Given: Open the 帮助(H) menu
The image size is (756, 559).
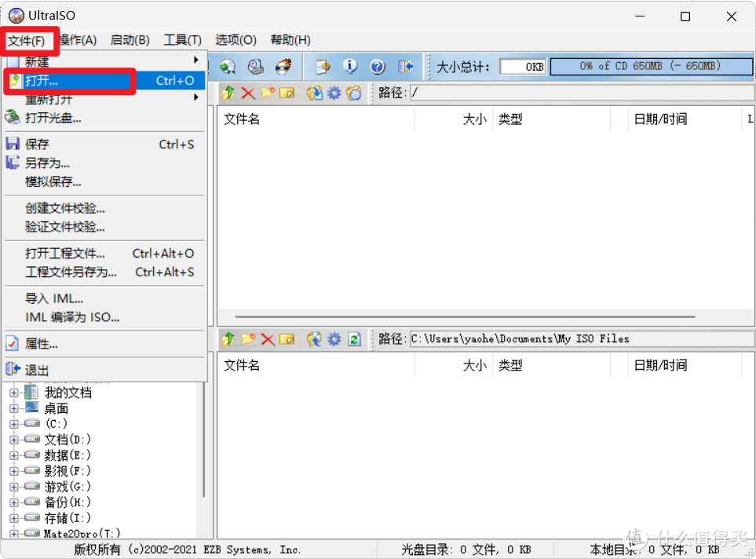Looking at the screenshot, I should click(x=290, y=40).
